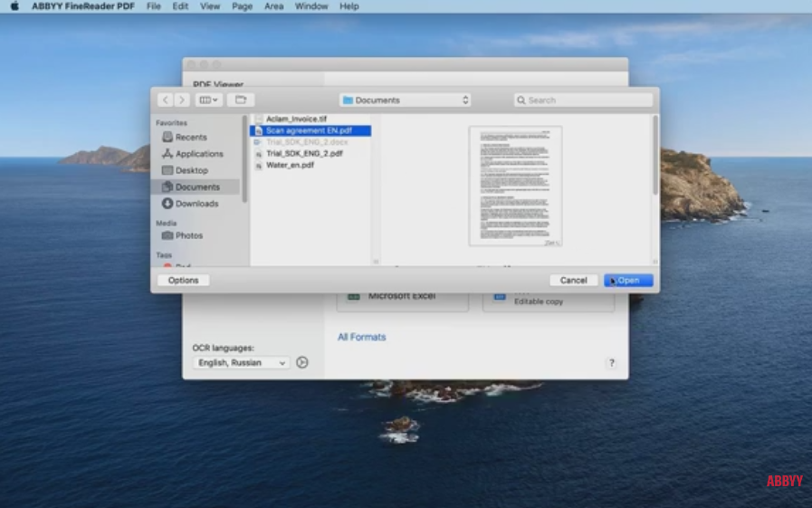This screenshot has height=508, width=812.
Task: Open the Documents location popup
Action: pyautogui.click(x=406, y=100)
